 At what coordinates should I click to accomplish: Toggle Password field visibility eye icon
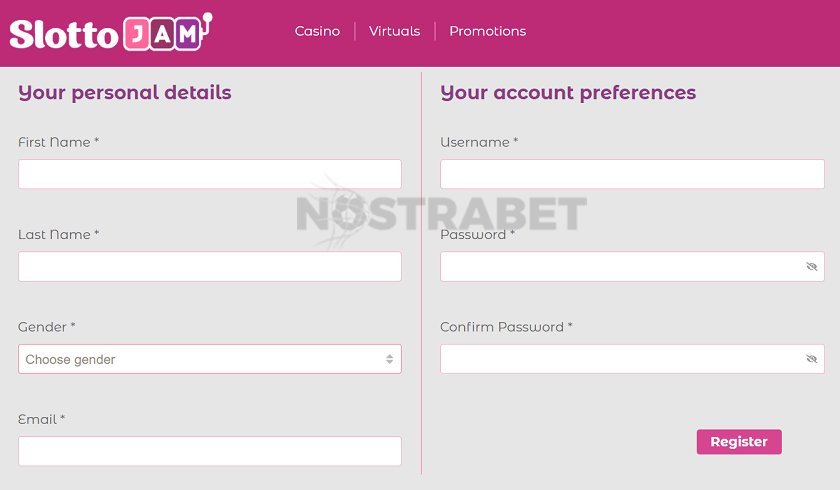812,267
